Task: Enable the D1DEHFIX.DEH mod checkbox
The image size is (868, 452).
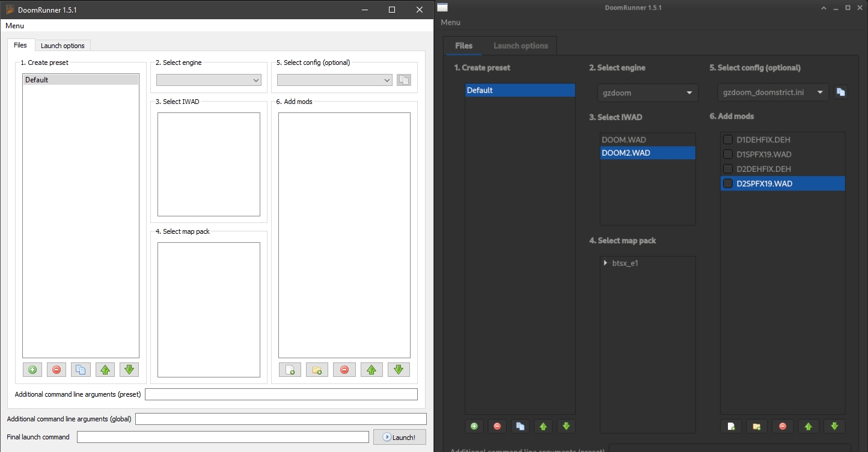Action: coord(727,139)
